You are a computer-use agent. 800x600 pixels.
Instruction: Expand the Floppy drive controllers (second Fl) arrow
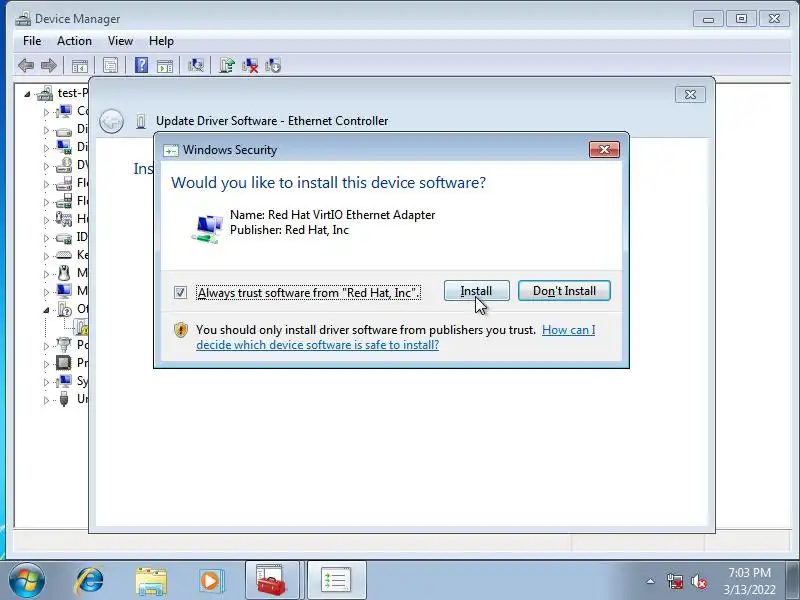click(x=46, y=202)
